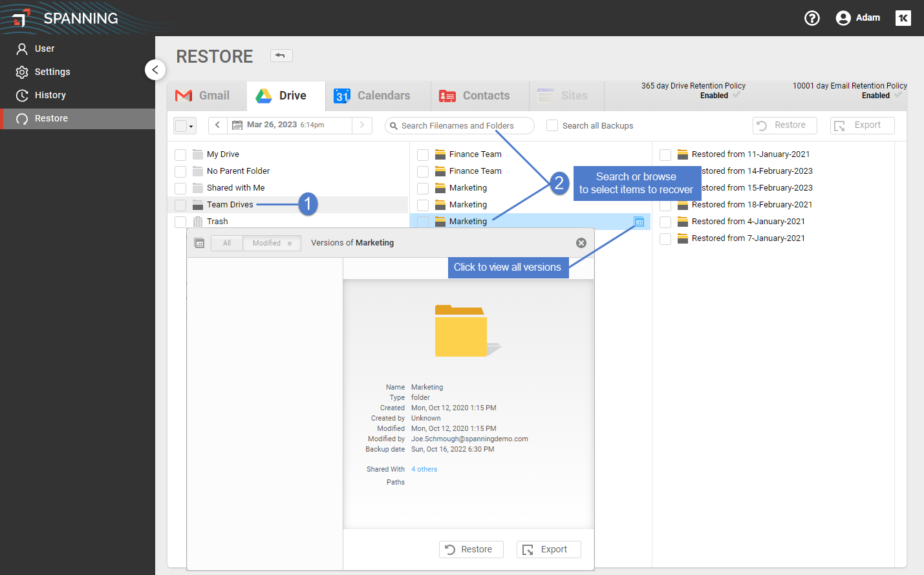
Task: Click the Spanning logo in header
Action: pos(65,18)
